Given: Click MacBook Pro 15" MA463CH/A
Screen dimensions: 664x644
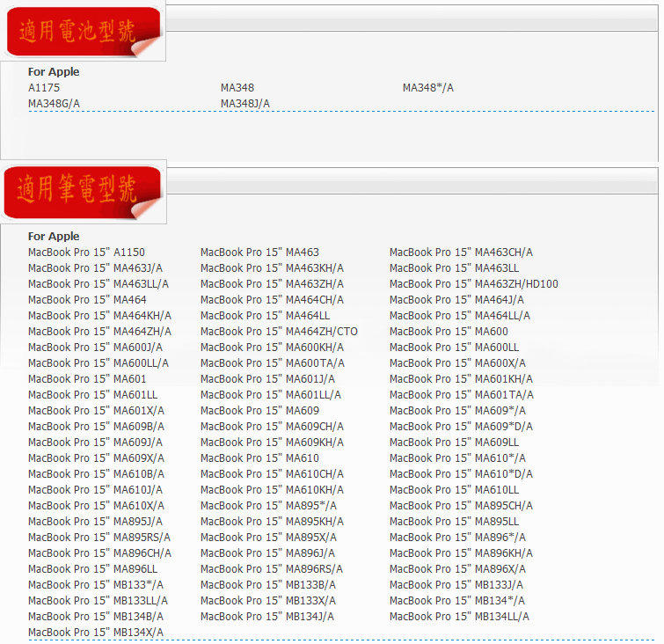Looking at the screenshot, I should pyautogui.click(x=461, y=252).
